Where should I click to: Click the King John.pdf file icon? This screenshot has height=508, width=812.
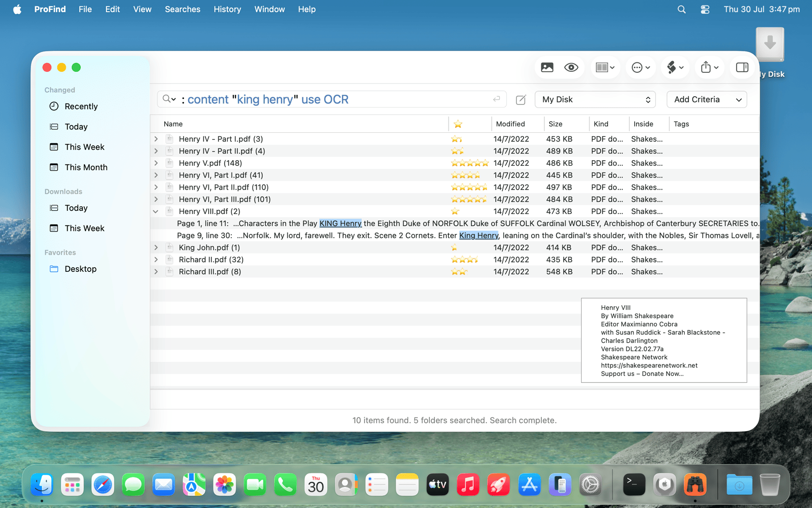170,247
